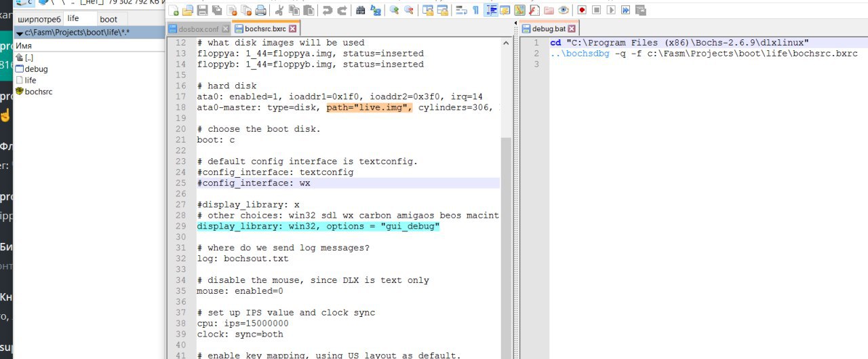This screenshot has width=868, height=359.
Task: Click #config_interface: wx on line 25
Action: (254, 183)
